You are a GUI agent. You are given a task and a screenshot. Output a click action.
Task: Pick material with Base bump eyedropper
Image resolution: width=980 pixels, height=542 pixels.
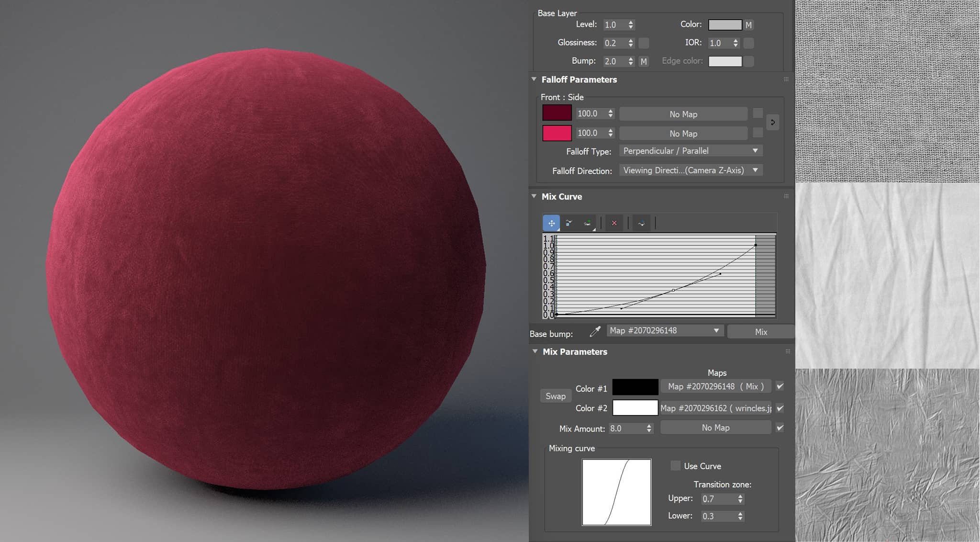click(x=595, y=331)
